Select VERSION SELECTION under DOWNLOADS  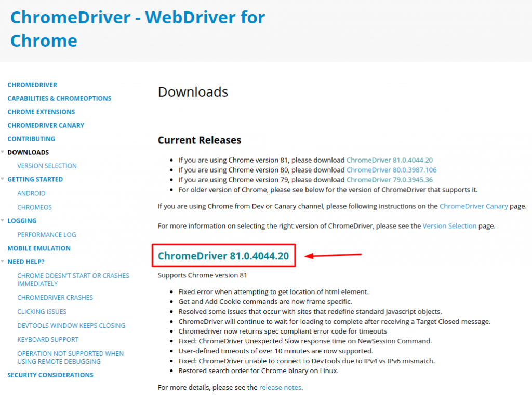point(47,166)
